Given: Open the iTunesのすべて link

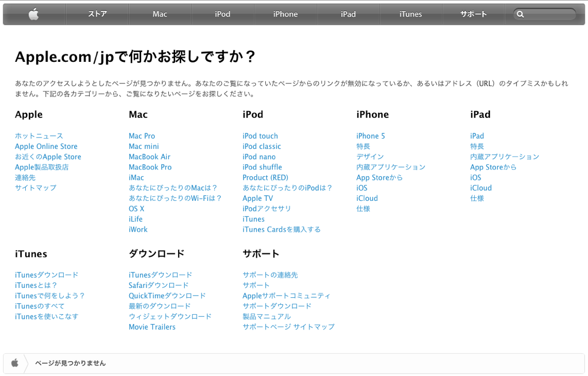Looking at the screenshot, I should [40, 306].
